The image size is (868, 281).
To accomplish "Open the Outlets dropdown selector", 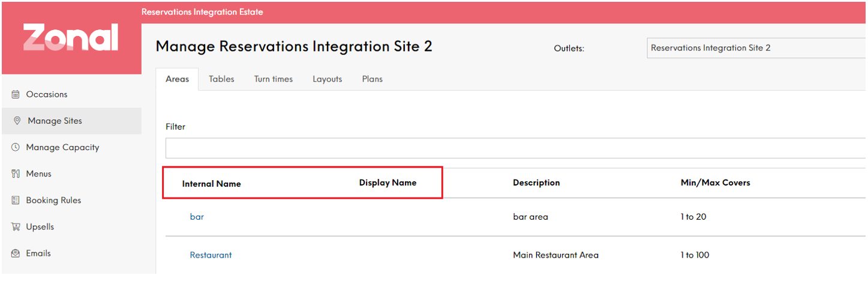I will [757, 48].
